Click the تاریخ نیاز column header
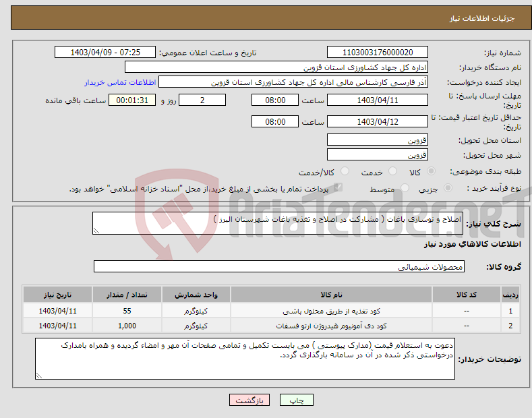532x418 pixels. [57, 295]
